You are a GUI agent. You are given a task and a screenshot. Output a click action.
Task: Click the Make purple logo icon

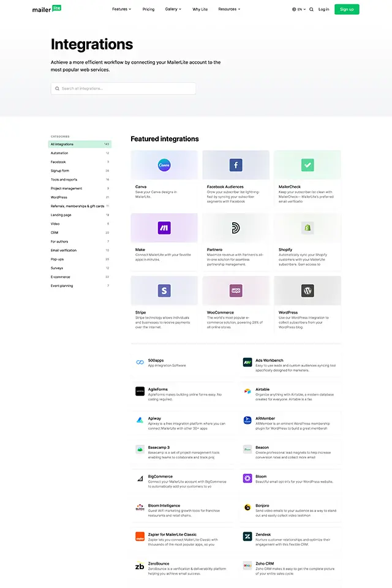point(164,228)
